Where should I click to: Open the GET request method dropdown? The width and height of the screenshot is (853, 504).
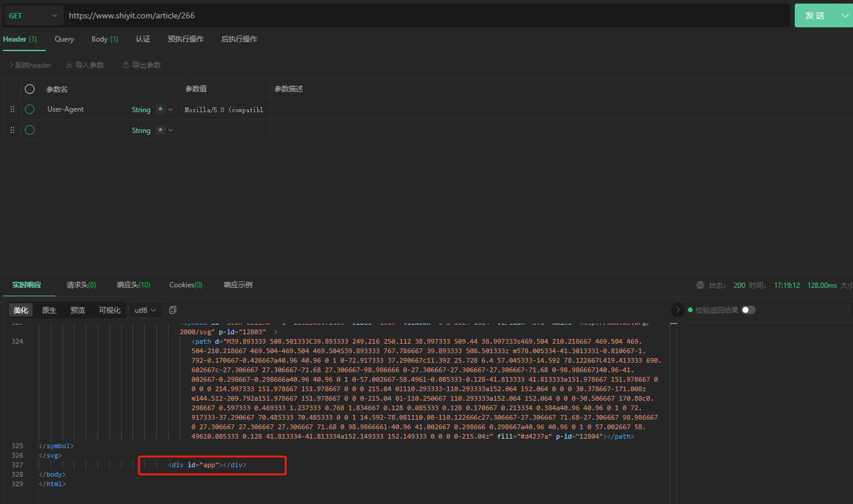(x=33, y=15)
